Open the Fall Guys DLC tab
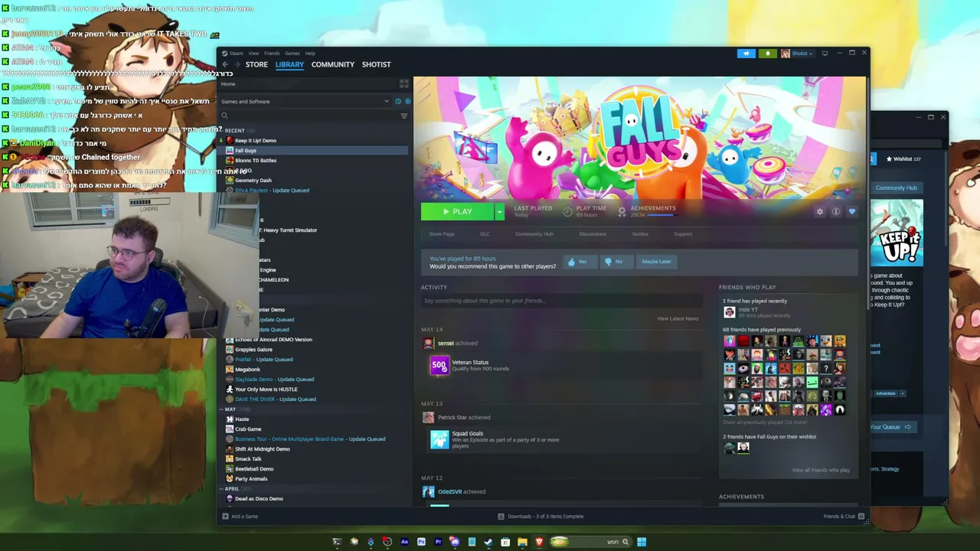Viewport: 980px width, 551px height. tap(485, 234)
